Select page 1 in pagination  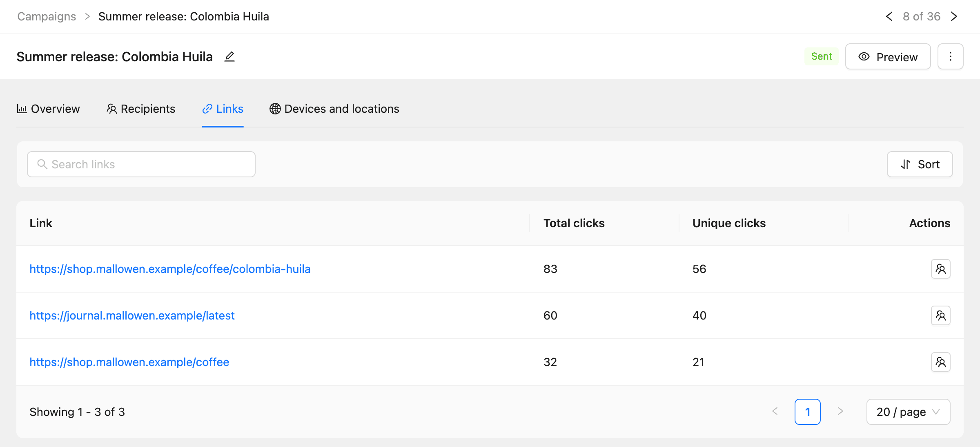pyautogui.click(x=808, y=412)
